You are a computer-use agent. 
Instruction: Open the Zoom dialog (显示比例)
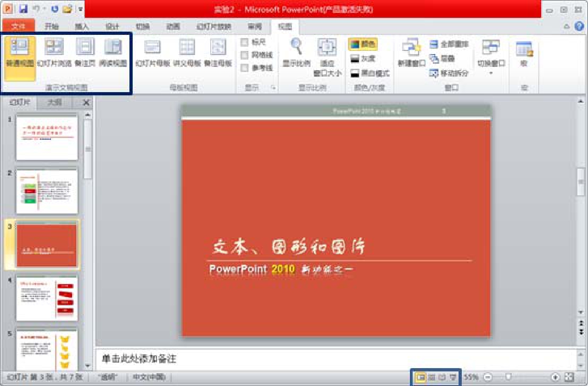pos(297,54)
